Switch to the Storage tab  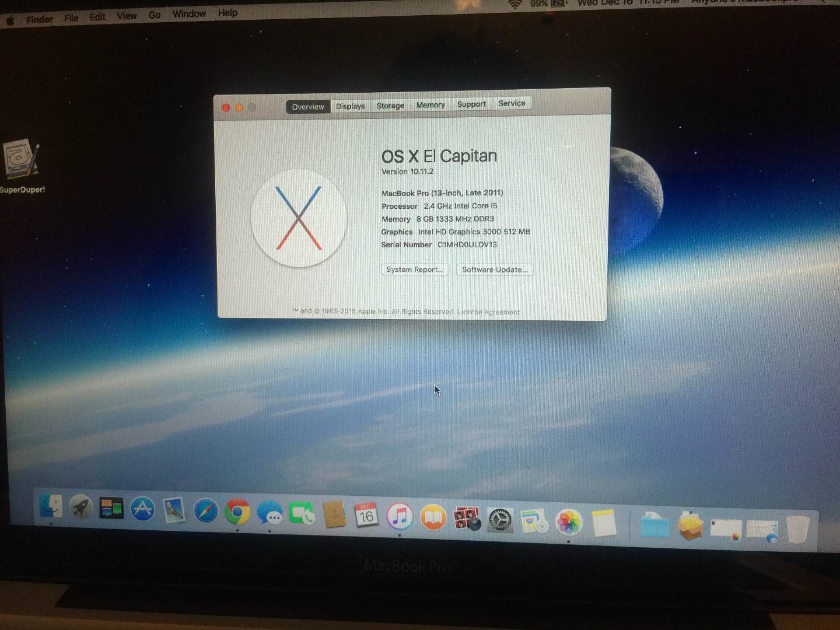[390, 106]
